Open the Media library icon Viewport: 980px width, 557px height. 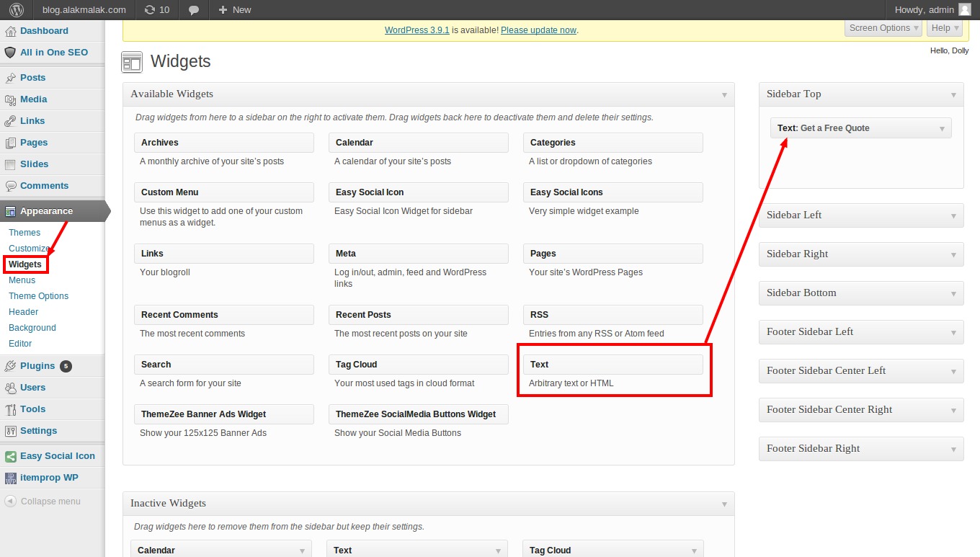tap(10, 99)
